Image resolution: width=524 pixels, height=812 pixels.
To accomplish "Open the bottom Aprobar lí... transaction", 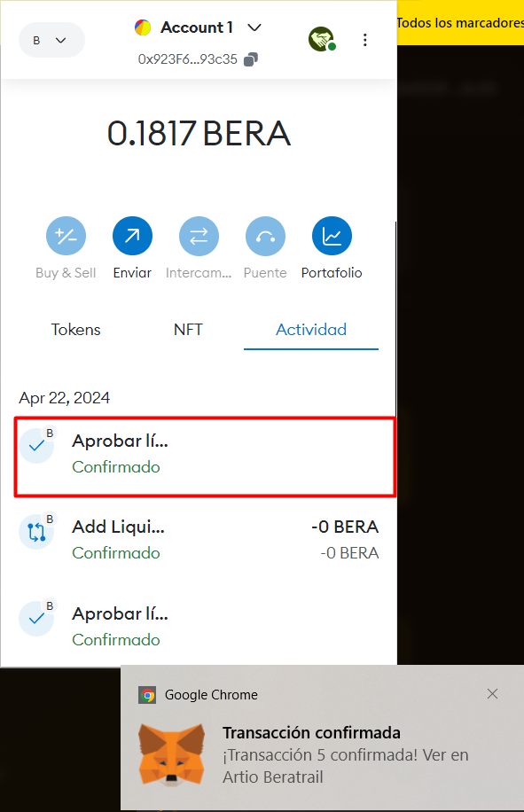I will pyautogui.click(x=199, y=626).
